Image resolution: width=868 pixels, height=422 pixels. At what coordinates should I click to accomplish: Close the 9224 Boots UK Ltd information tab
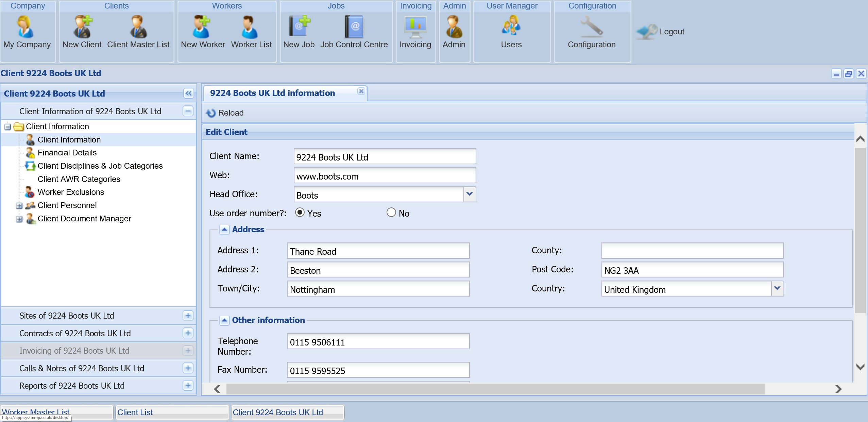coord(361,91)
